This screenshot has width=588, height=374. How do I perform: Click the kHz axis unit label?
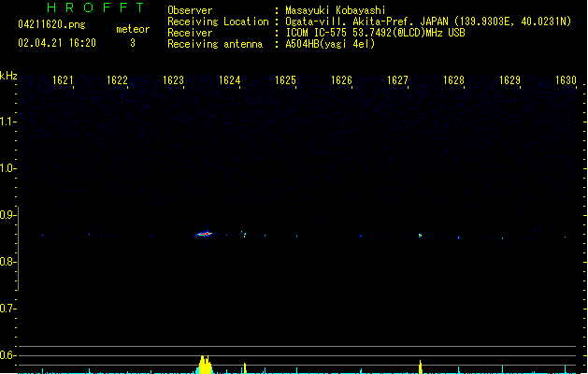8,76
